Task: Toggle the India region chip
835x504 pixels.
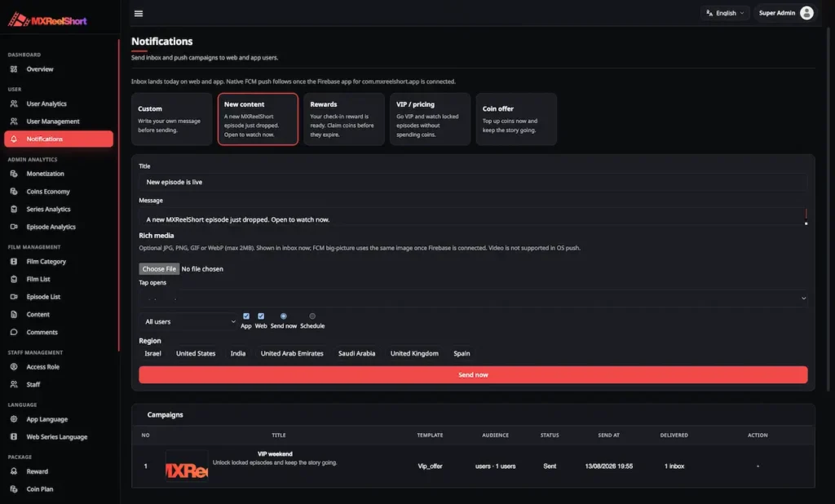Action: click(238, 353)
